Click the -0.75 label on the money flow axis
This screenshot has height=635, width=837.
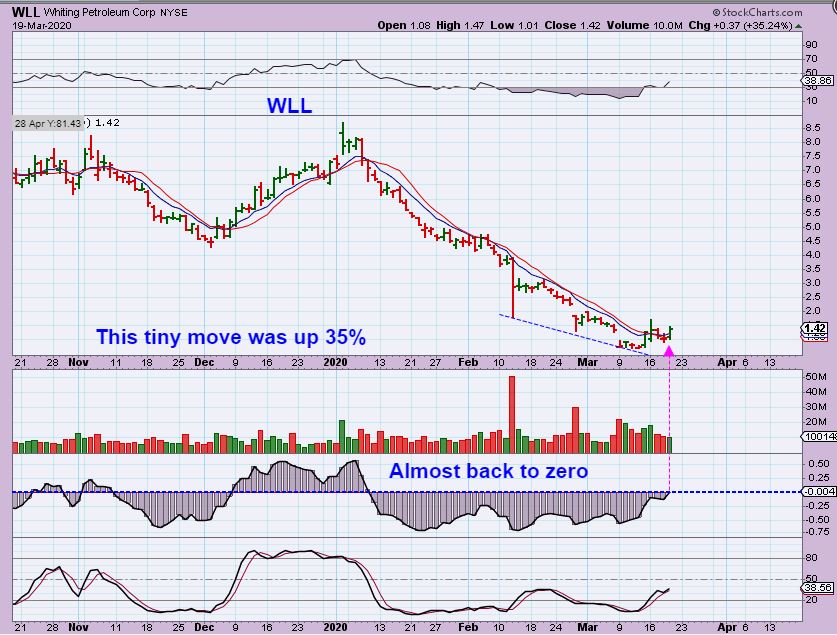pyautogui.click(x=817, y=532)
